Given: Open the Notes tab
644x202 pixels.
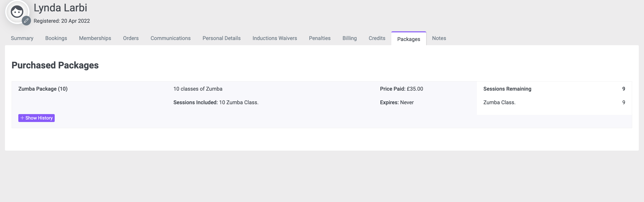Looking at the screenshot, I should (x=439, y=38).
